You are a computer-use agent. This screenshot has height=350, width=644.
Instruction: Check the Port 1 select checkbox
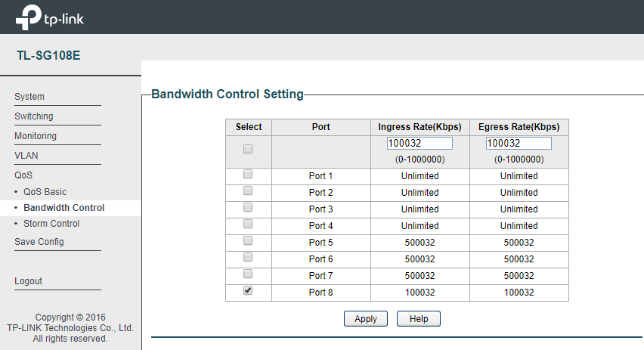(248, 175)
